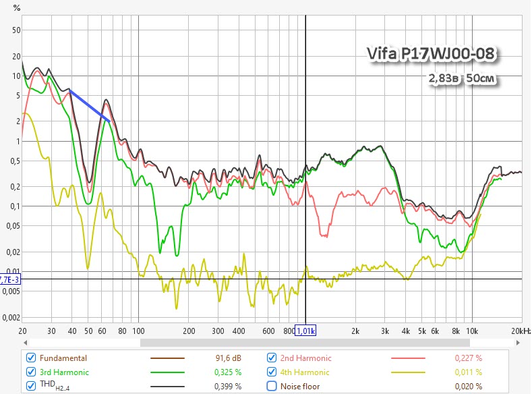The height and width of the screenshot is (394, 532).
Task: Click the 3rd Harmonic legend label
Action: 64,372
